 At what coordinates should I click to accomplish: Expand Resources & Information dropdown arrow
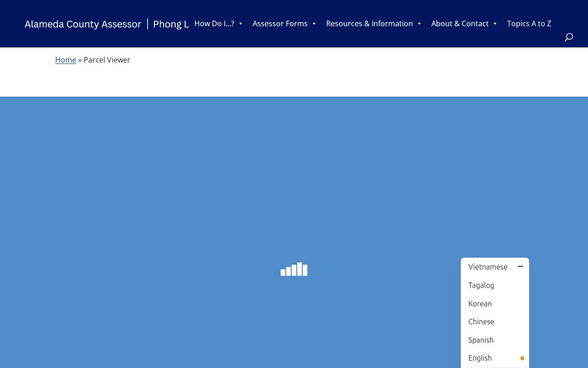point(419,23)
